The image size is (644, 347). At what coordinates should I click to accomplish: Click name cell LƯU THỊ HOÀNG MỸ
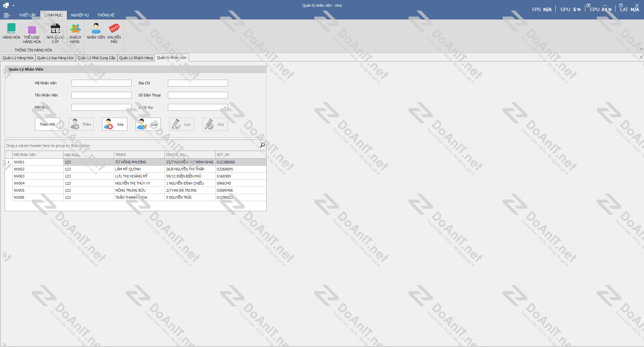(x=139, y=176)
